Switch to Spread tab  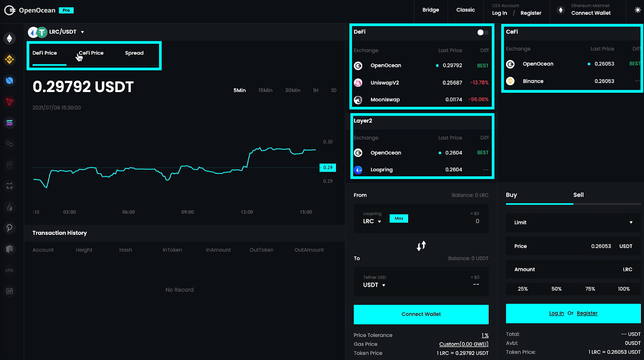click(x=134, y=53)
